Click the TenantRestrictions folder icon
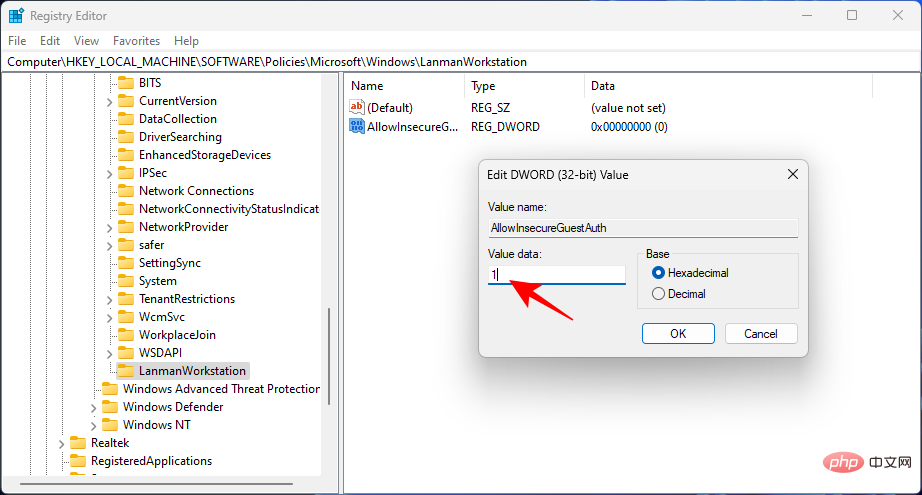922x495 pixels. (126, 299)
